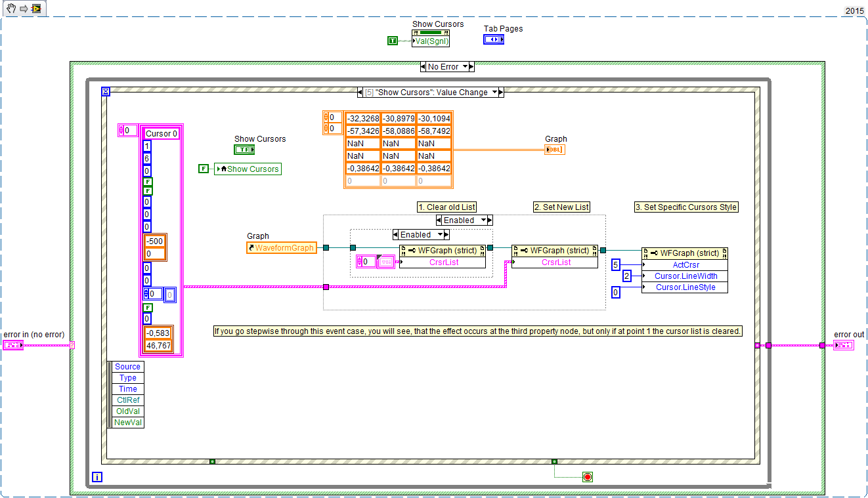Click array cell -57,3426
Screen dimensions: 868x498
362,131
